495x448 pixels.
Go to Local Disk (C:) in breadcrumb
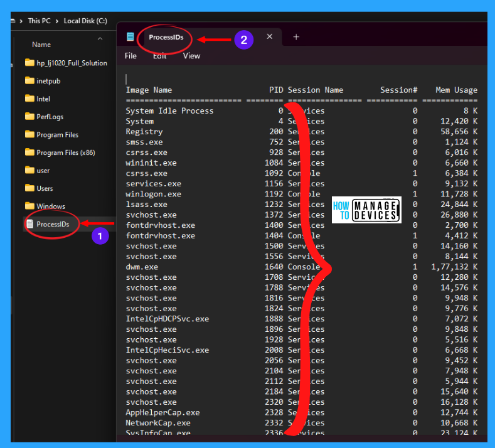pos(85,21)
